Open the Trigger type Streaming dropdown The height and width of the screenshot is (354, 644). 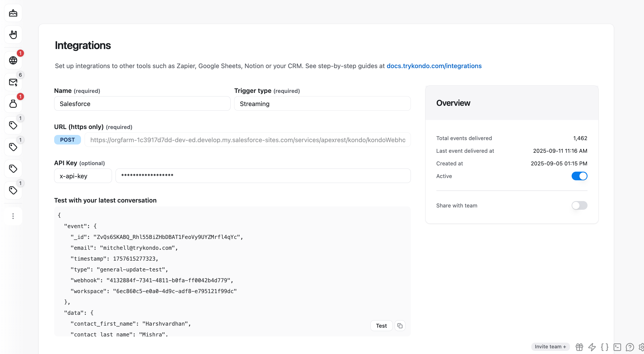[322, 103]
